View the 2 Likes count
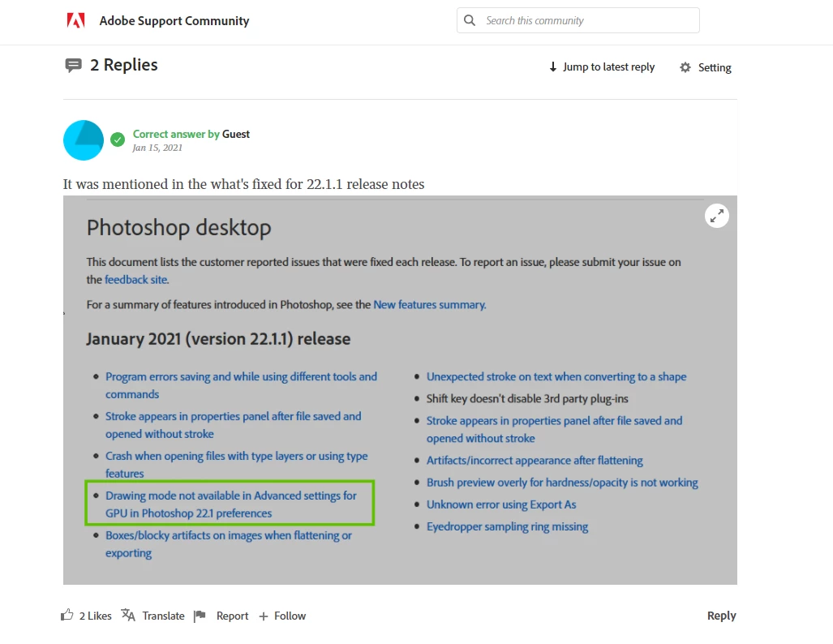This screenshot has width=833, height=644. click(x=96, y=616)
